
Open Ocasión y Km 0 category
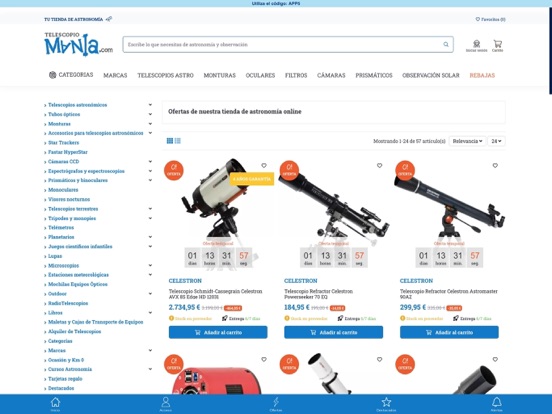[x=66, y=360]
